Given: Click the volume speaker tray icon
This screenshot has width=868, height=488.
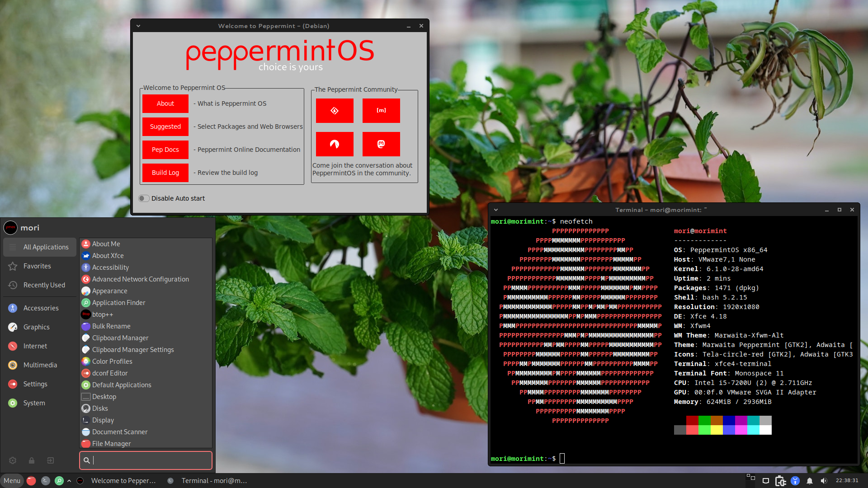Looking at the screenshot, I should tap(824, 481).
